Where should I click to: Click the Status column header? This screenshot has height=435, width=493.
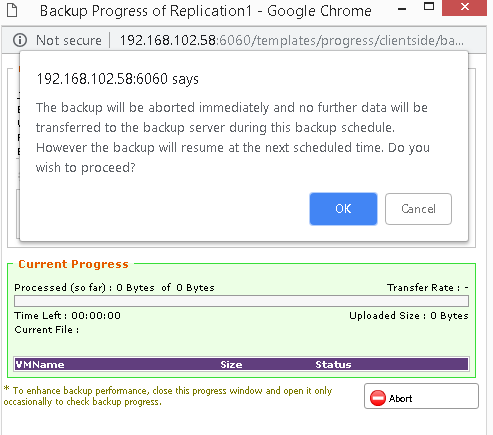click(x=333, y=364)
